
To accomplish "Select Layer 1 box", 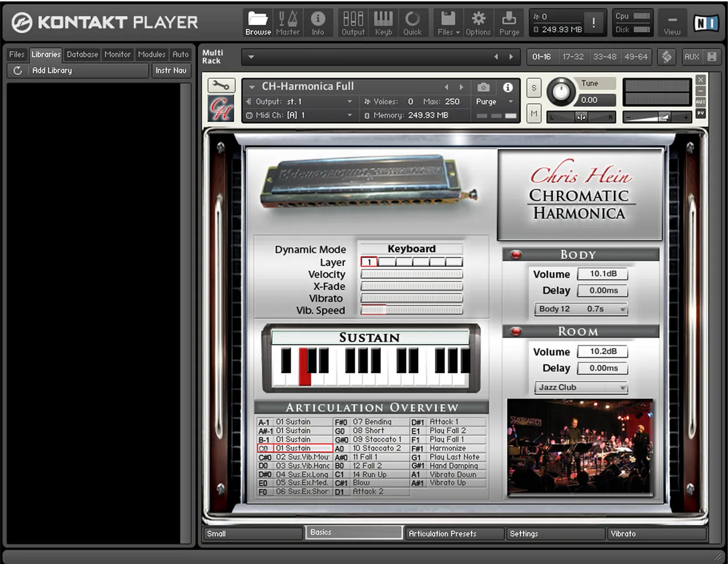I will click(x=369, y=262).
